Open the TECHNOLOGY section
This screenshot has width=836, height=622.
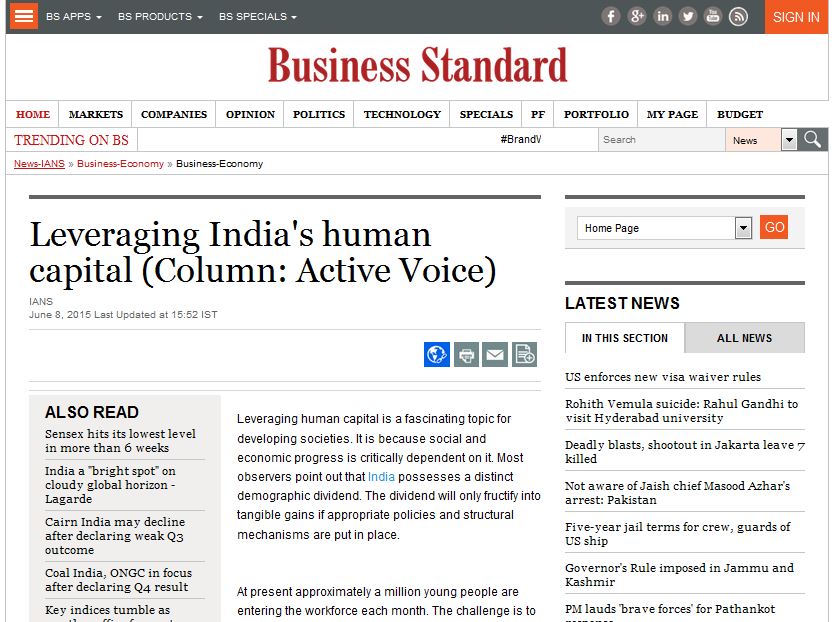pyautogui.click(x=403, y=115)
